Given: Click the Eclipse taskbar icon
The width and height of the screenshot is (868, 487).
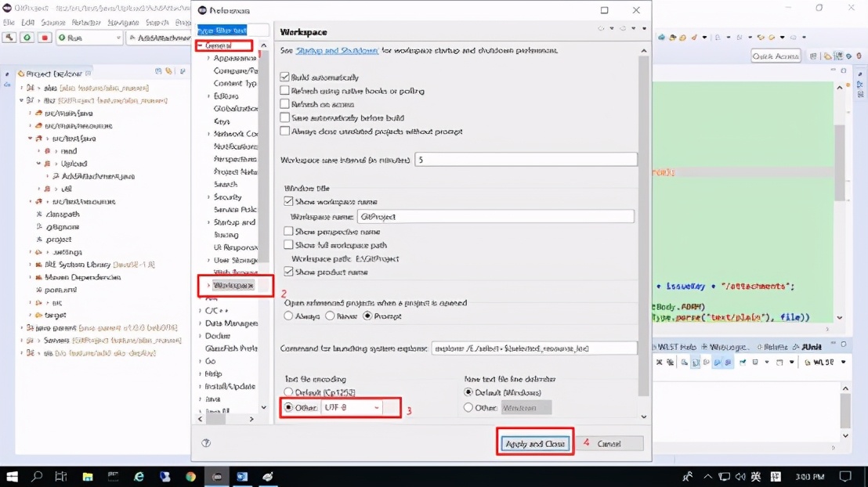Looking at the screenshot, I should (x=217, y=477).
